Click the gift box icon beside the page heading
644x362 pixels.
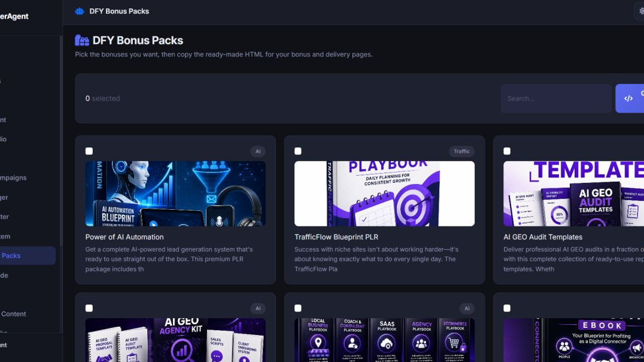(82, 40)
